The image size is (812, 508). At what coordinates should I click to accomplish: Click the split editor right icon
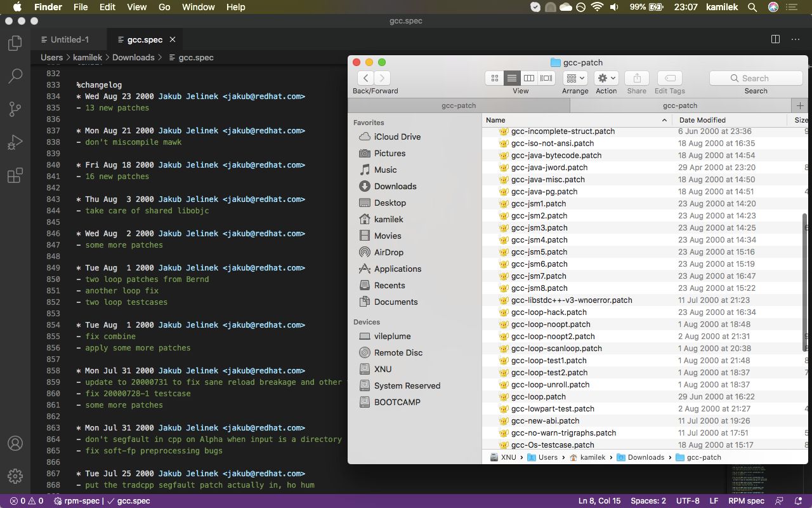tap(775, 39)
